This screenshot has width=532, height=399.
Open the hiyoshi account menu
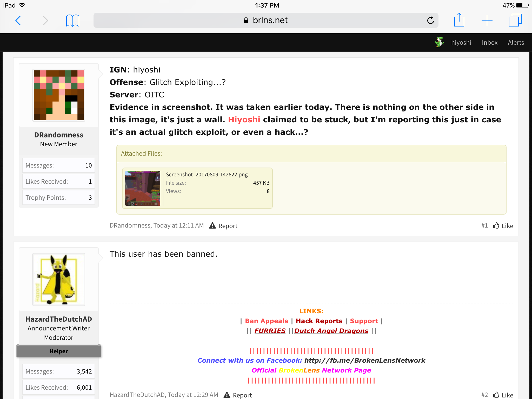coord(461,42)
